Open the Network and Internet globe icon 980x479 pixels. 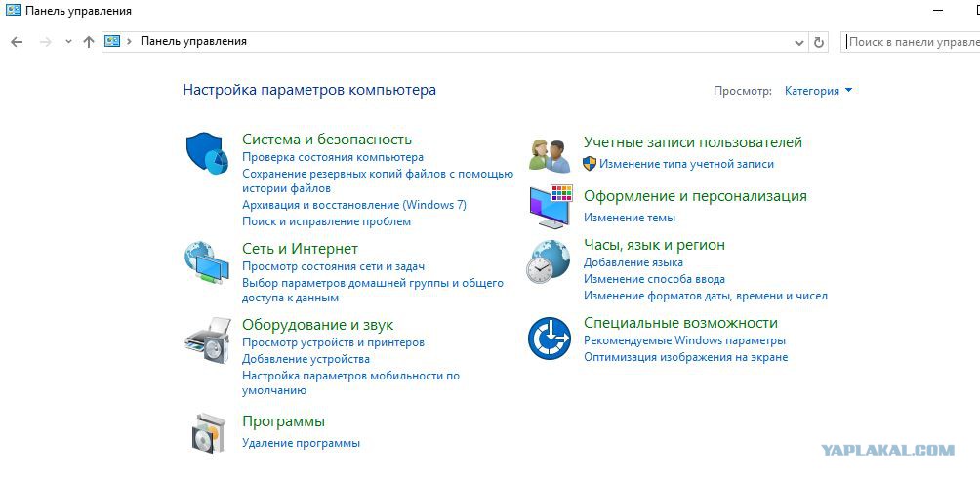207,262
